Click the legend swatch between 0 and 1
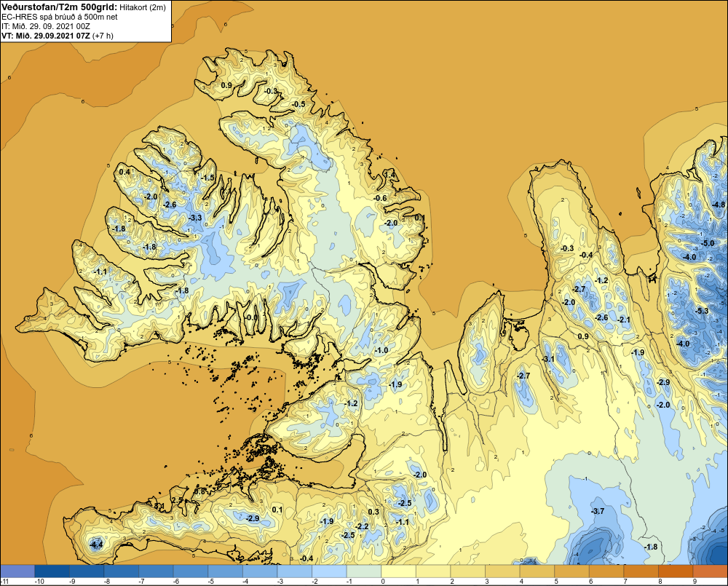 tap(399, 571)
